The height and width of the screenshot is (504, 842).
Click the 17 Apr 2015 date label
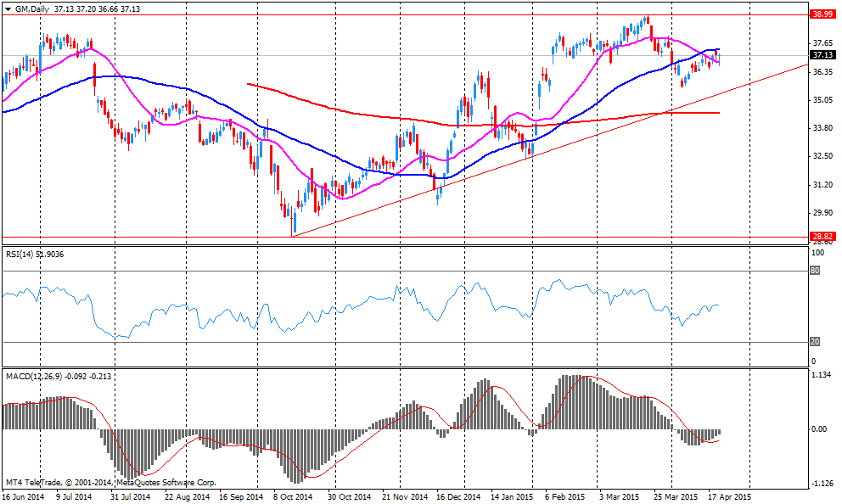click(729, 497)
